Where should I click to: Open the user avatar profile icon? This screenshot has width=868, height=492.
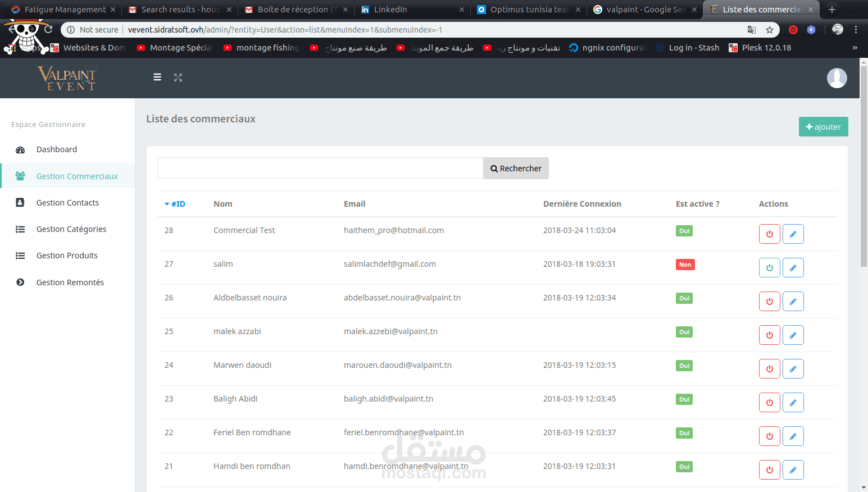click(x=837, y=78)
